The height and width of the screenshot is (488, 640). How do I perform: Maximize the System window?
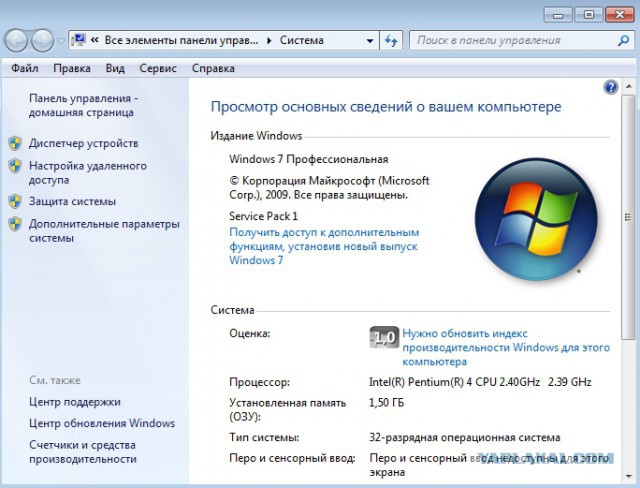tap(589, 15)
